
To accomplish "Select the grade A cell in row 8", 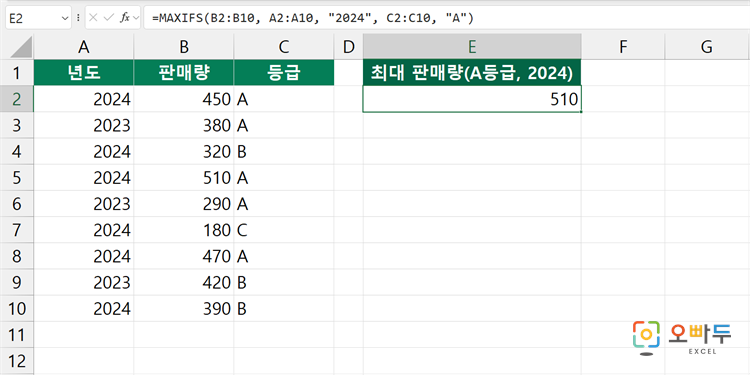I will 284,257.
